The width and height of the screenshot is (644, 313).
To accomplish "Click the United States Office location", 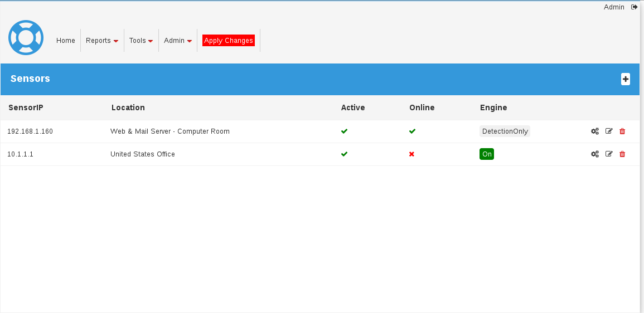I will point(143,154).
